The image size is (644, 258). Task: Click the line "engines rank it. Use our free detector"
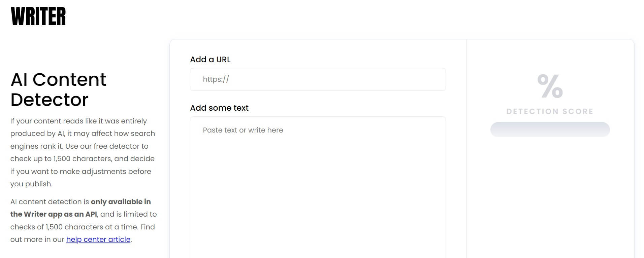point(79,146)
